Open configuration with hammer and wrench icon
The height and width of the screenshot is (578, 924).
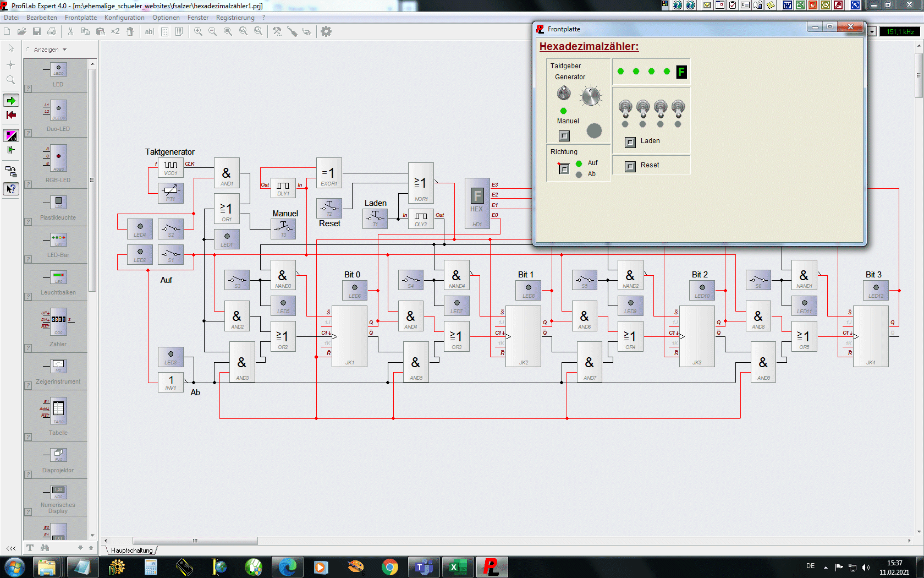tap(277, 31)
